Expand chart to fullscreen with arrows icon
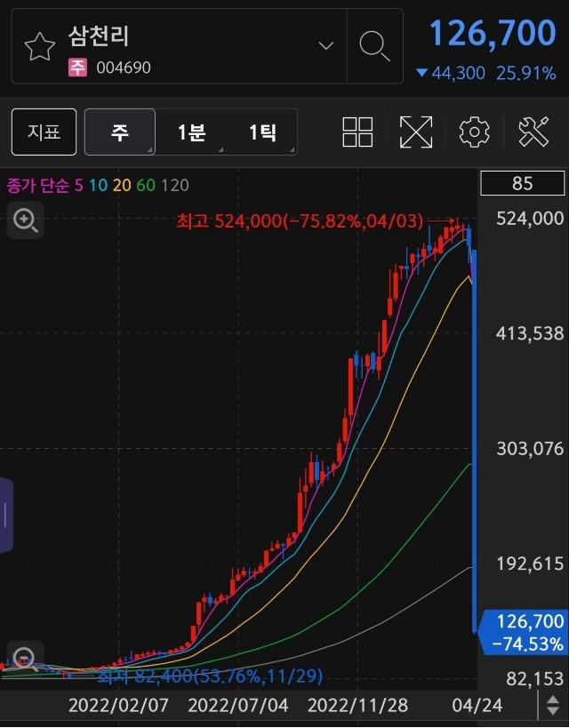This screenshot has width=569, height=728. (415, 132)
